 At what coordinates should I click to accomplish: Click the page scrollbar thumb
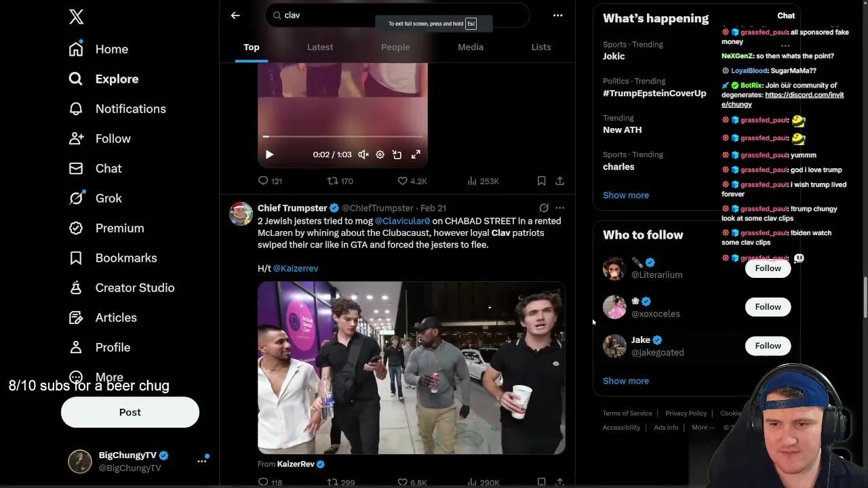pyautogui.click(x=865, y=296)
